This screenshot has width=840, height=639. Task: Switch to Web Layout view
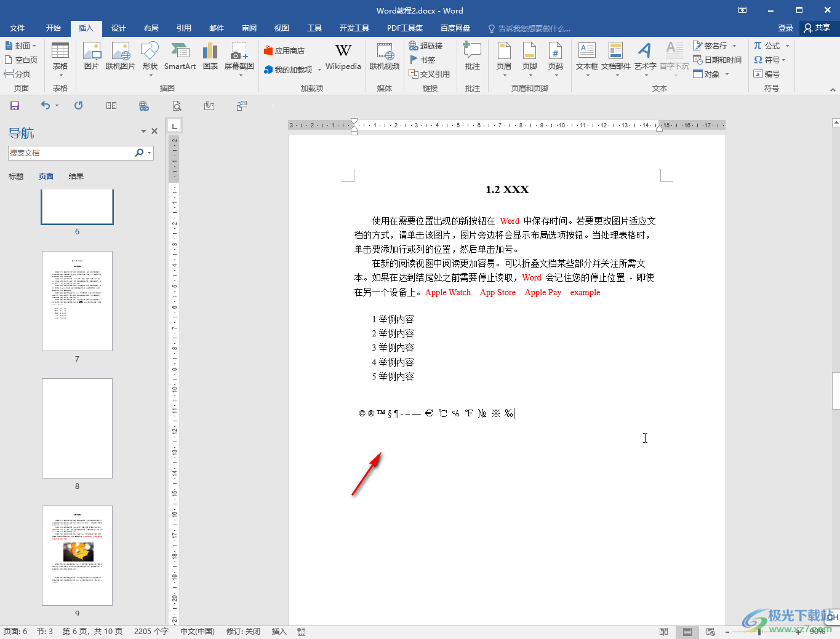click(711, 632)
